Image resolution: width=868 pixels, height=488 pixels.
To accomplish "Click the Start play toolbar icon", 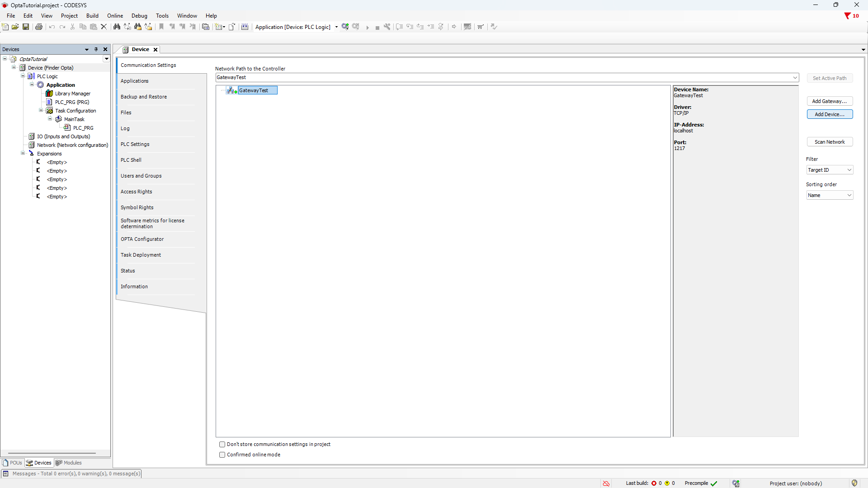I will coord(368,27).
